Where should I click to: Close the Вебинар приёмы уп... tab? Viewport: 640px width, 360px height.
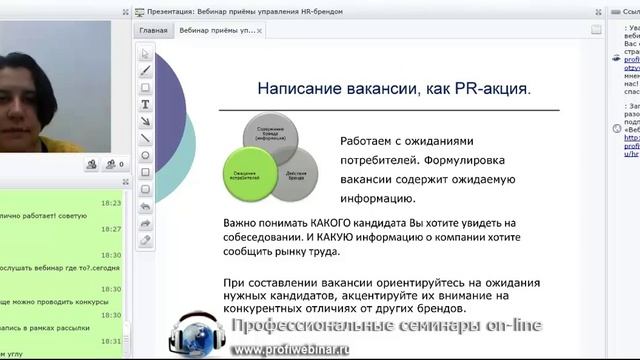coord(259,31)
